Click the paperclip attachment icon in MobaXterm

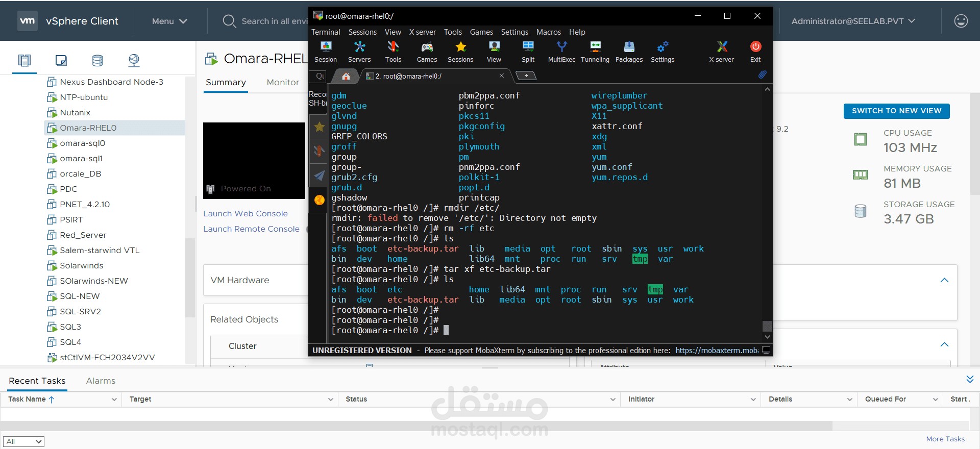pyautogui.click(x=762, y=74)
